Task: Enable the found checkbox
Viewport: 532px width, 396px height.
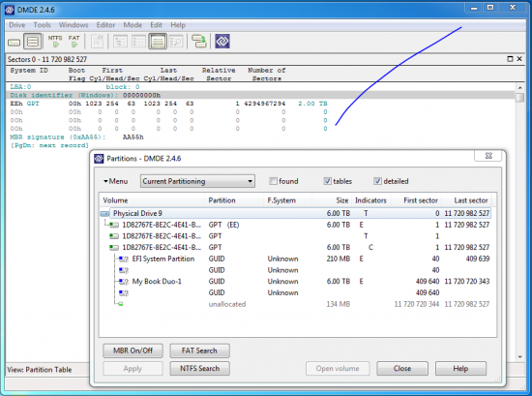Action: click(273, 181)
